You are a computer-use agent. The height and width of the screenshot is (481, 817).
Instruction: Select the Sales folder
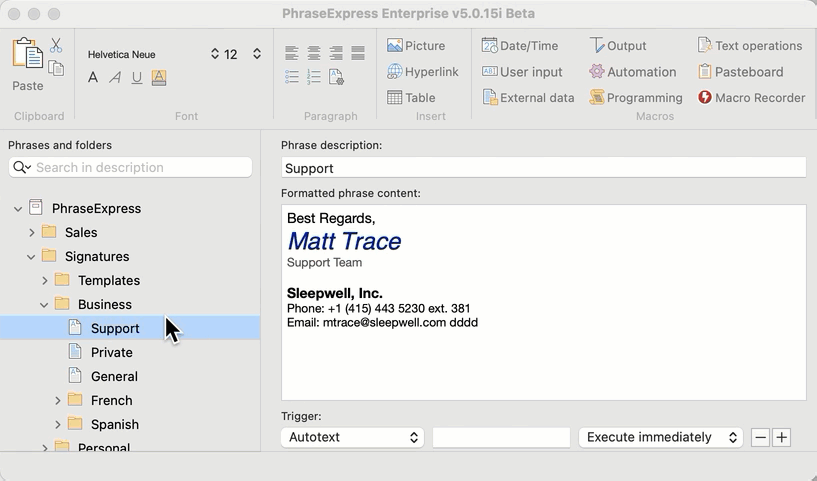(81, 232)
